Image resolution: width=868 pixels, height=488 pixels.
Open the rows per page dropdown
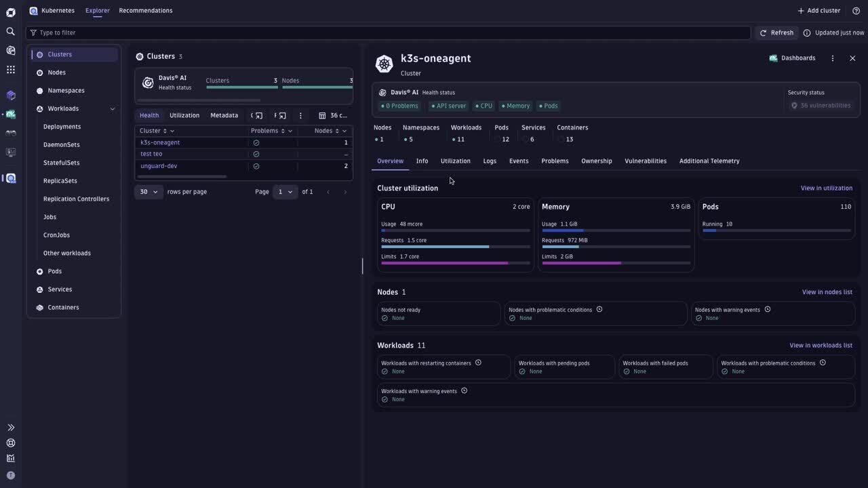(x=149, y=192)
